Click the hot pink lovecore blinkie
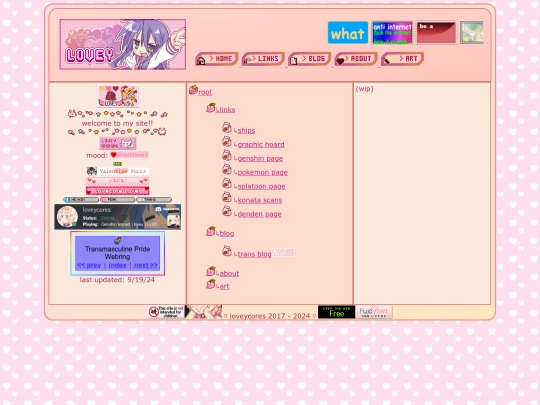Viewport: 540px width, 405px height. coord(117,191)
